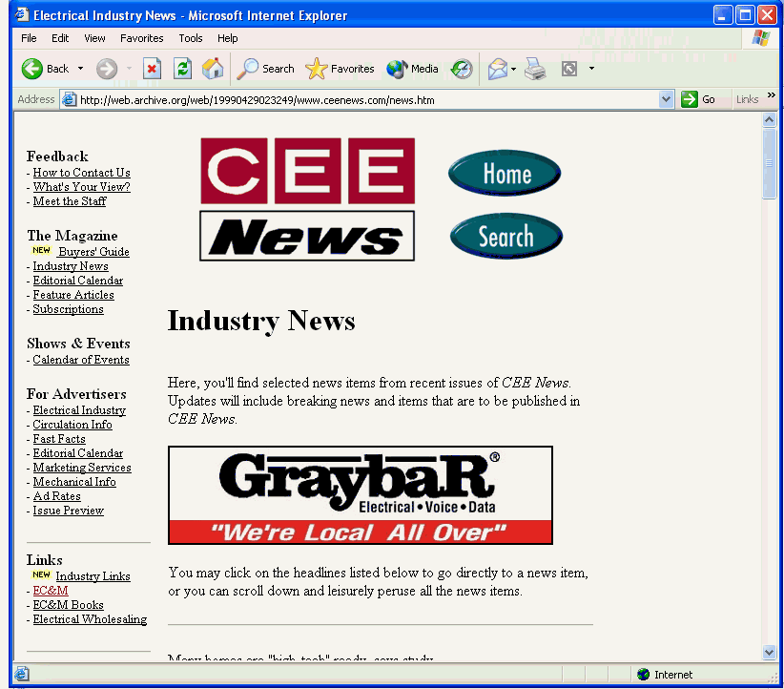Click the CEE News logo image
The width and height of the screenshot is (784, 689).
click(x=307, y=199)
